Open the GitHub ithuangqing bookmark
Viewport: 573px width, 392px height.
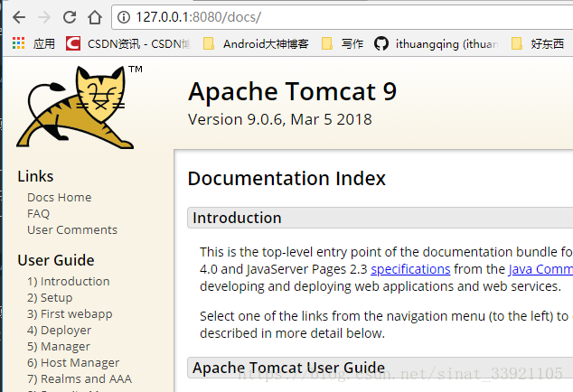436,44
